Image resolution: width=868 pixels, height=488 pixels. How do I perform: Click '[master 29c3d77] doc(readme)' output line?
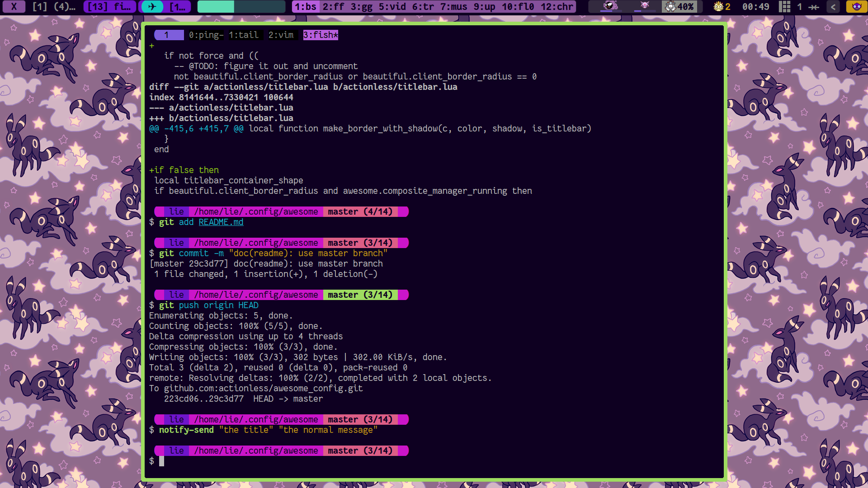click(266, 263)
